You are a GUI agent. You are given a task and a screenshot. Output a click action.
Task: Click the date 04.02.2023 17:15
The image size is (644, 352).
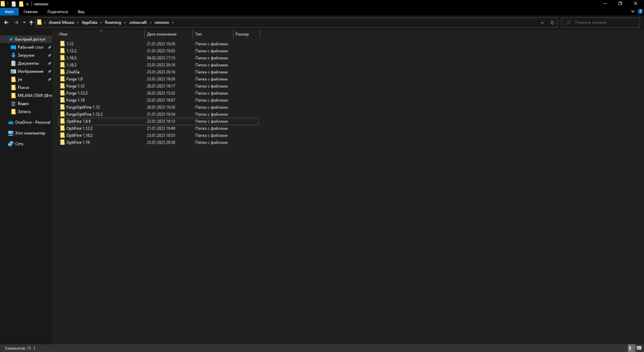[x=161, y=58]
